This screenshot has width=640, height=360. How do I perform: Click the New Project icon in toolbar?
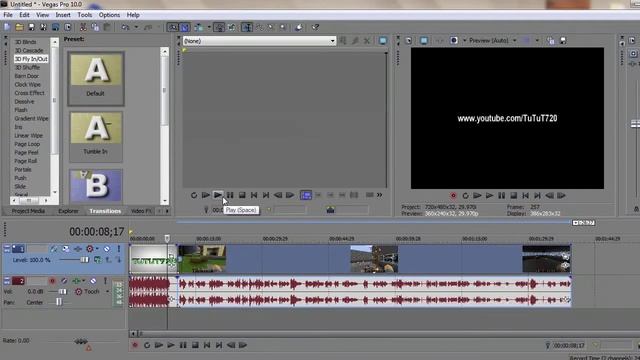pos(7,27)
